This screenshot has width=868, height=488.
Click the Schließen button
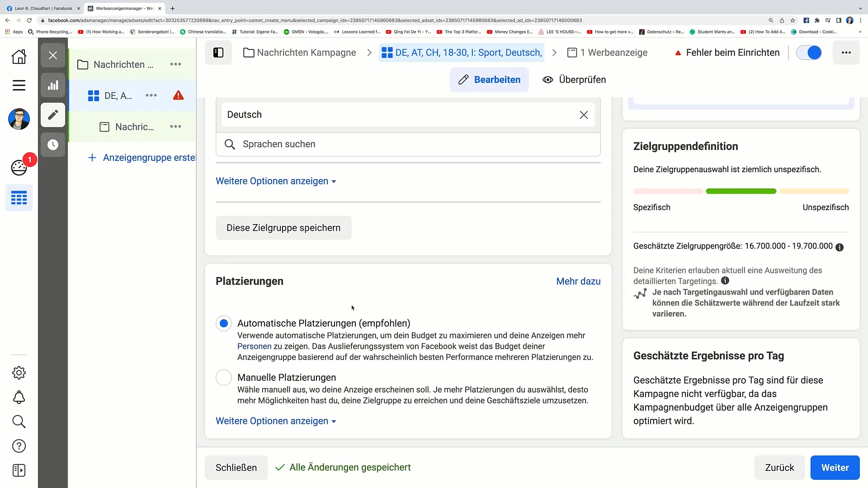236,468
